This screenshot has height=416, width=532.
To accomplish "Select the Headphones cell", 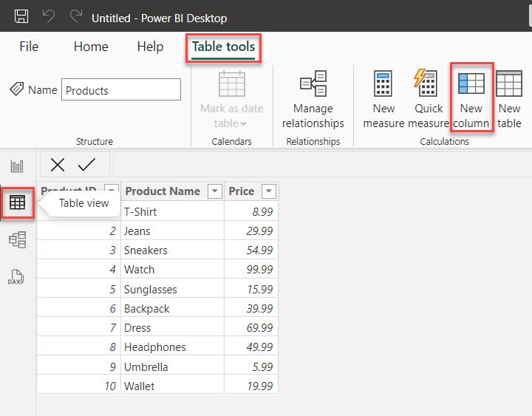I will tap(172, 347).
